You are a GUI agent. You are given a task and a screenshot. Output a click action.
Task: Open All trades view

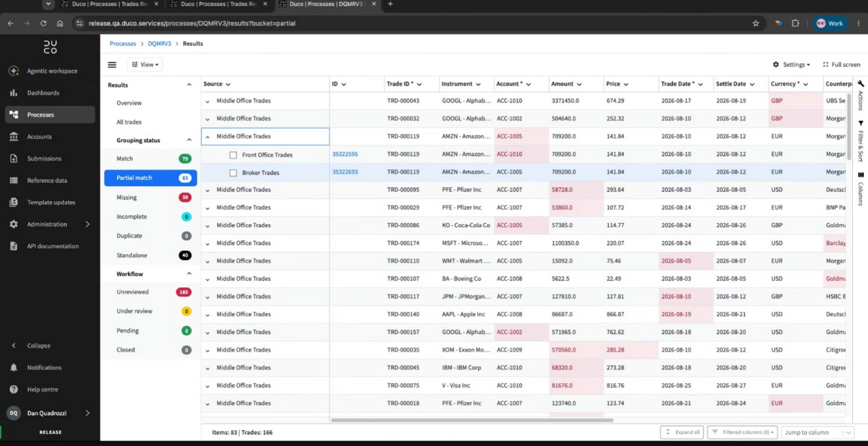(129, 122)
